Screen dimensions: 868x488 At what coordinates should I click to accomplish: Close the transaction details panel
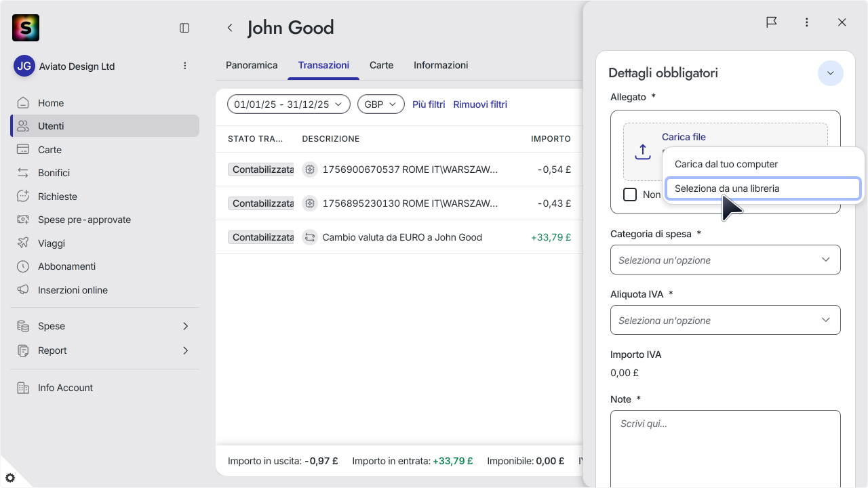pos(842,22)
